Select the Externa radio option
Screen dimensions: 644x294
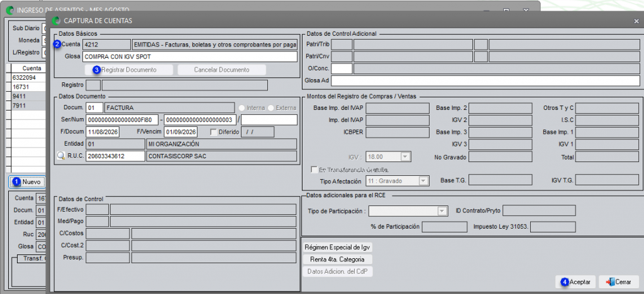pyautogui.click(x=271, y=108)
